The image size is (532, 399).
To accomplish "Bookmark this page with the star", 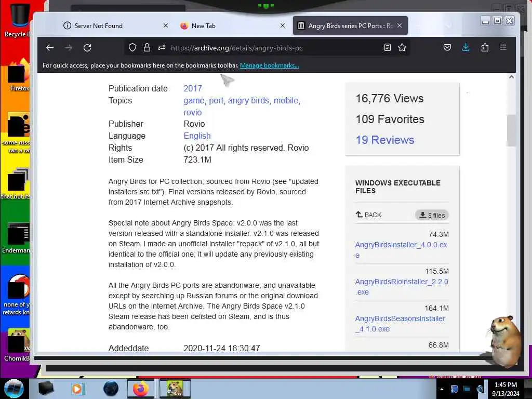I will pyautogui.click(x=402, y=47).
